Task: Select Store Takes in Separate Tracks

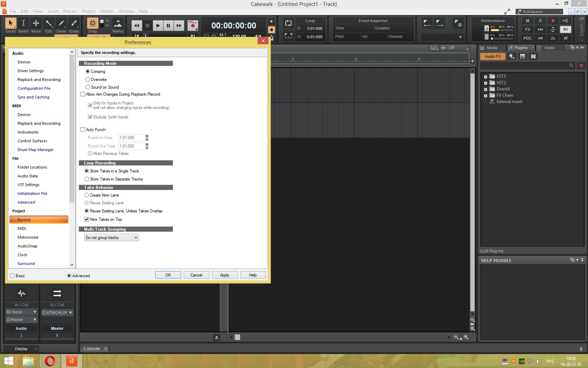Action: [x=114, y=179]
